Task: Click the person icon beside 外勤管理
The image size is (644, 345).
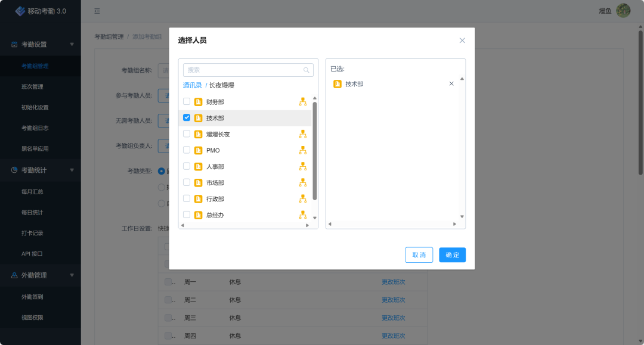Action: [15, 275]
